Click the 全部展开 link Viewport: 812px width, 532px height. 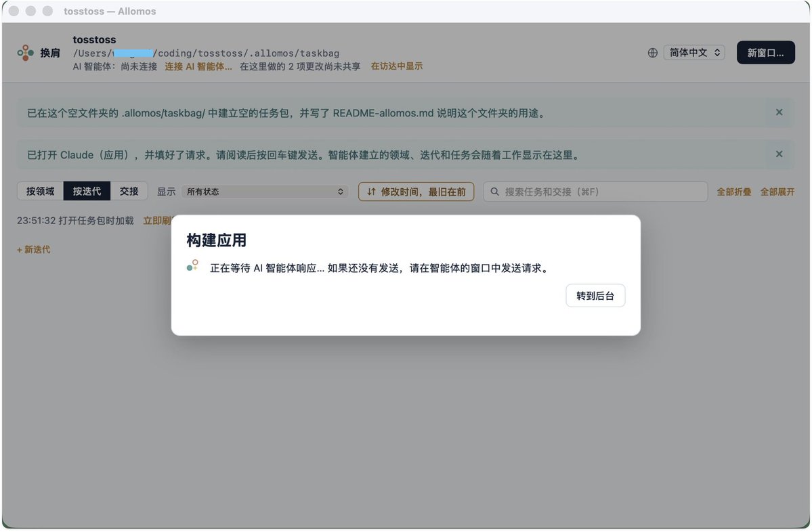click(x=777, y=192)
